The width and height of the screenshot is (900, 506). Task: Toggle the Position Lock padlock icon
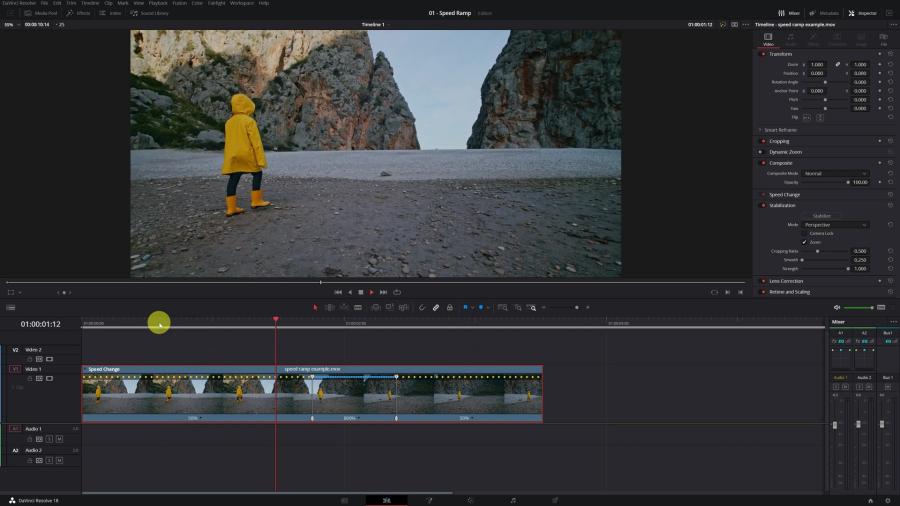[449, 308]
